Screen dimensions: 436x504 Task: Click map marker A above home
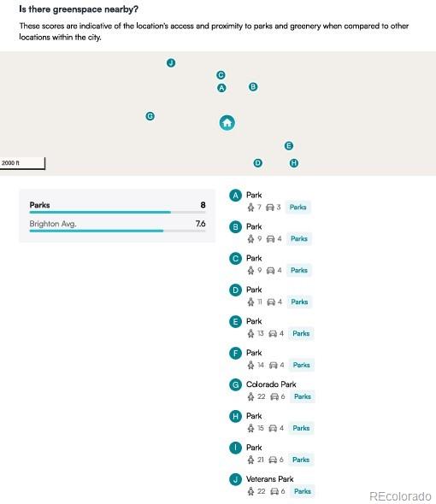click(x=221, y=88)
